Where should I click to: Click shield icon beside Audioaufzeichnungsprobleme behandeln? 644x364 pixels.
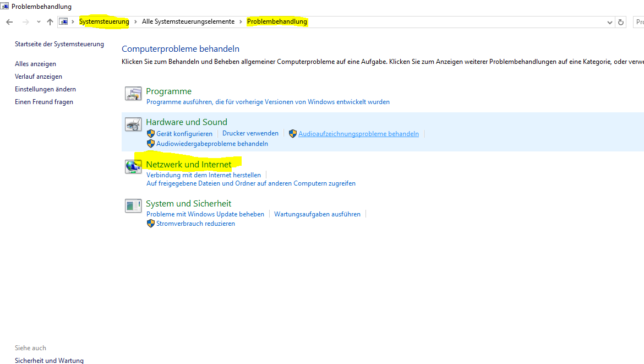tap(292, 133)
